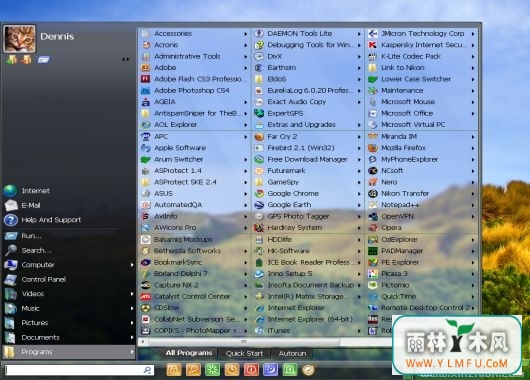530x380 pixels.
Task: Expand the Music submenu arrow
Action: [132, 308]
